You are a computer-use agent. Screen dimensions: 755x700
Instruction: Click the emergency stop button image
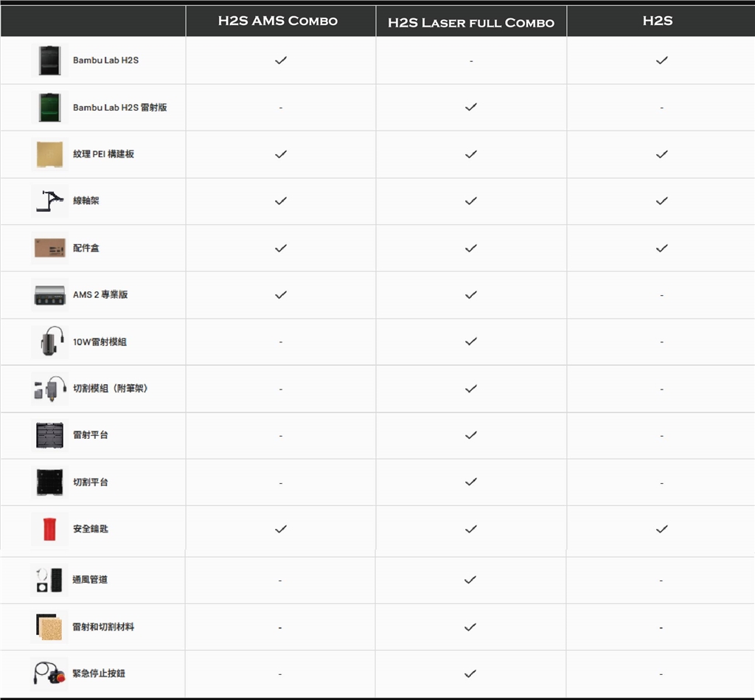(x=49, y=673)
